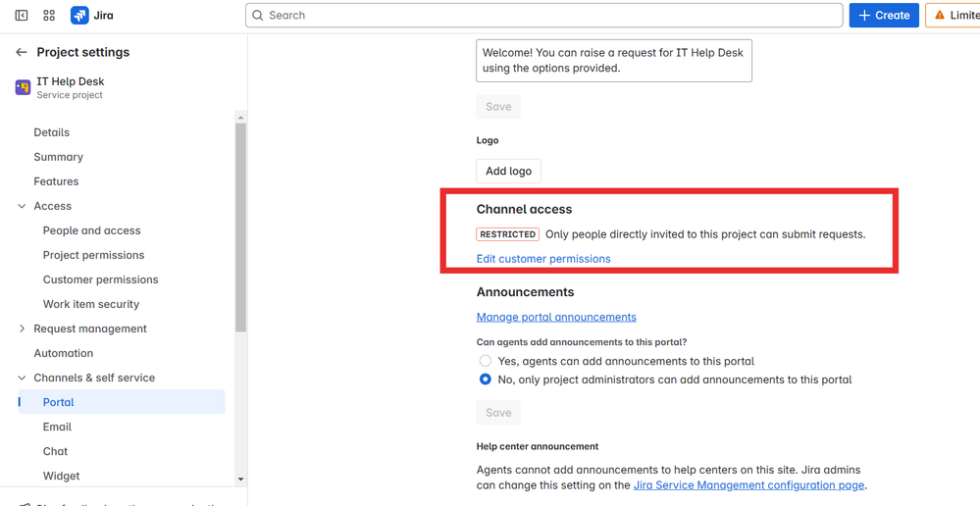Viewport: 980px width, 506px height.
Task: Click in the Search field
Action: coord(543,16)
